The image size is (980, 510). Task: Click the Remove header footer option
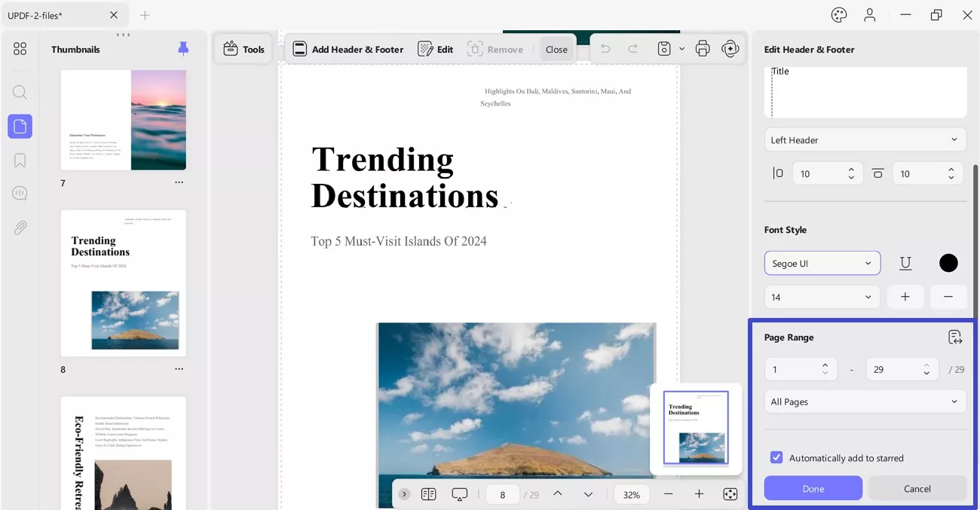(x=495, y=49)
